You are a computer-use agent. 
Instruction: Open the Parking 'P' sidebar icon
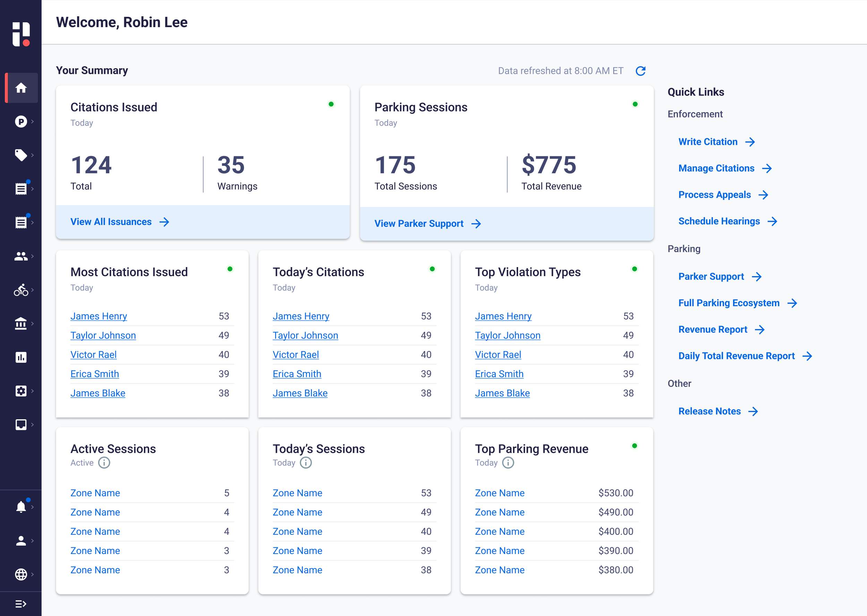tap(21, 121)
